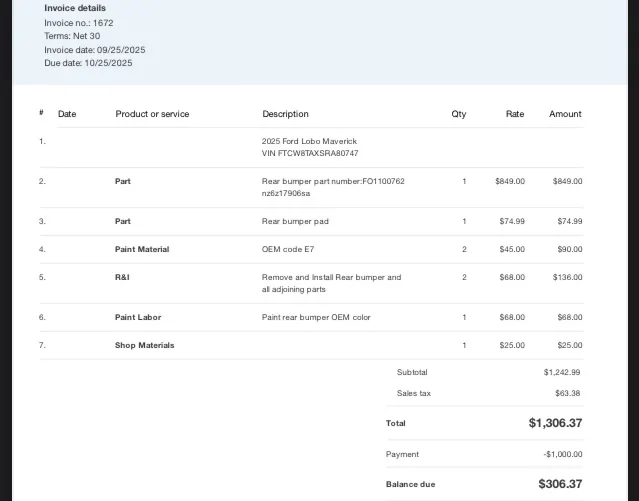Click the $74.99 amount for Rear bumper pad

570,221
